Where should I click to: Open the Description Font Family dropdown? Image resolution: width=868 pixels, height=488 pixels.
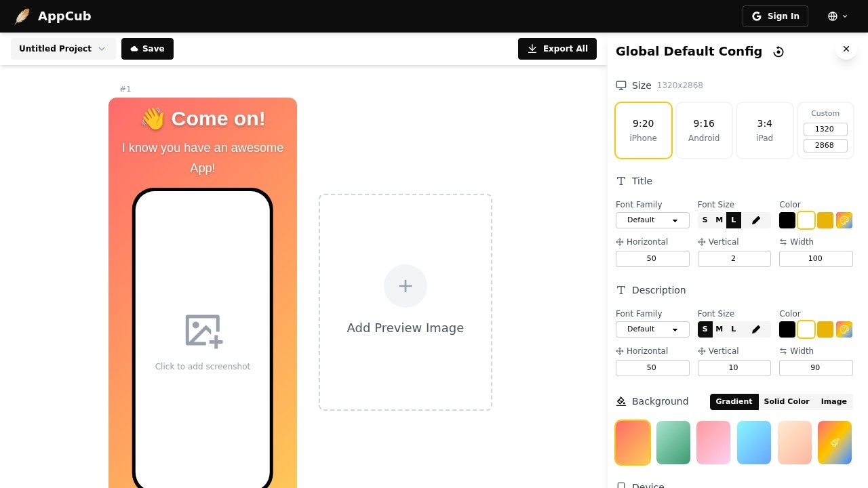point(652,329)
